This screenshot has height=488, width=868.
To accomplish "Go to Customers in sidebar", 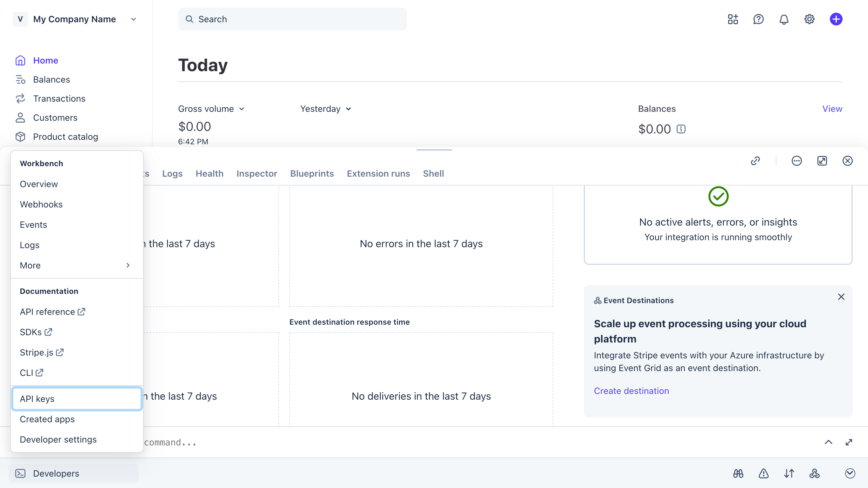I will (55, 118).
